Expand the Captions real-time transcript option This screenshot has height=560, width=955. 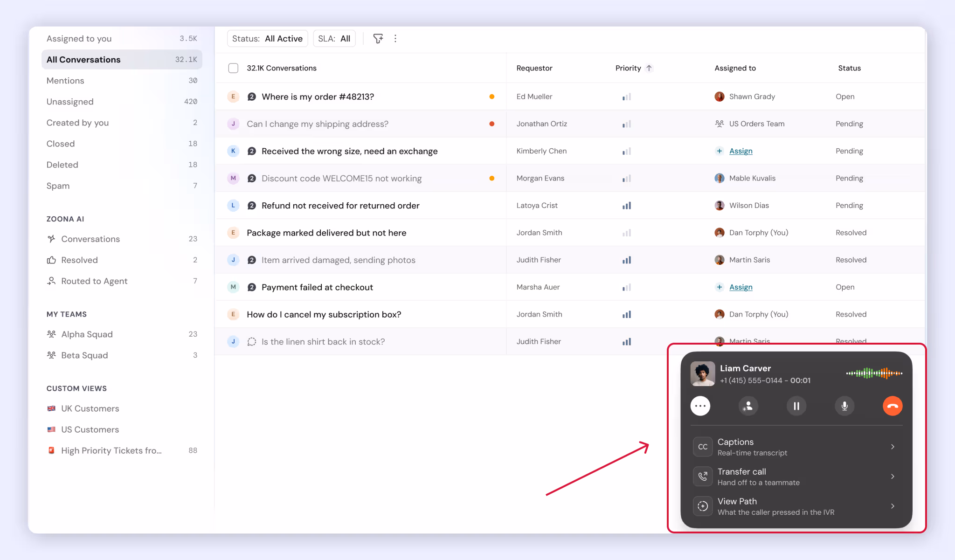coord(893,447)
